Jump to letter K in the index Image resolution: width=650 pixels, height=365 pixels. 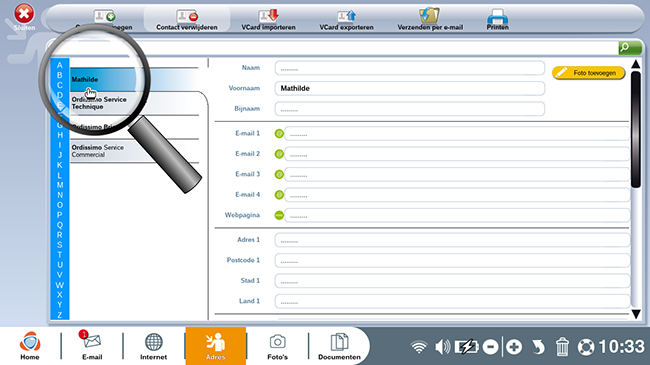tap(60, 165)
